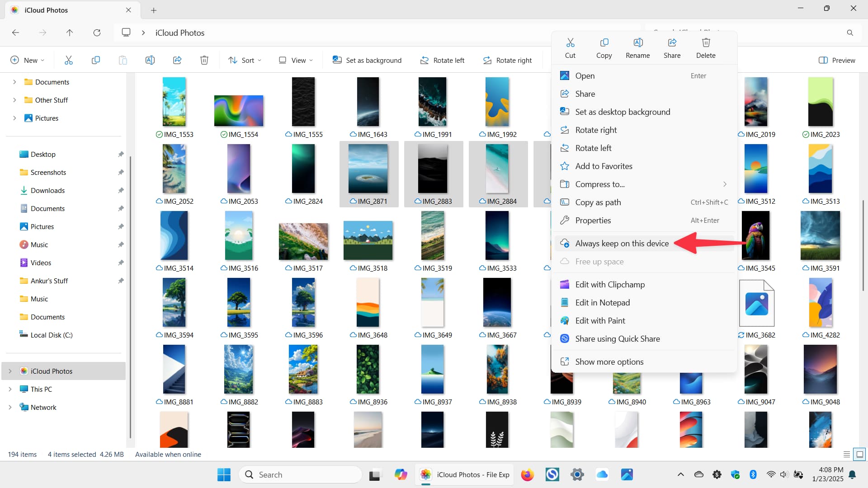Open Task View in the taskbar
The width and height of the screenshot is (868, 488).
coord(374,474)
